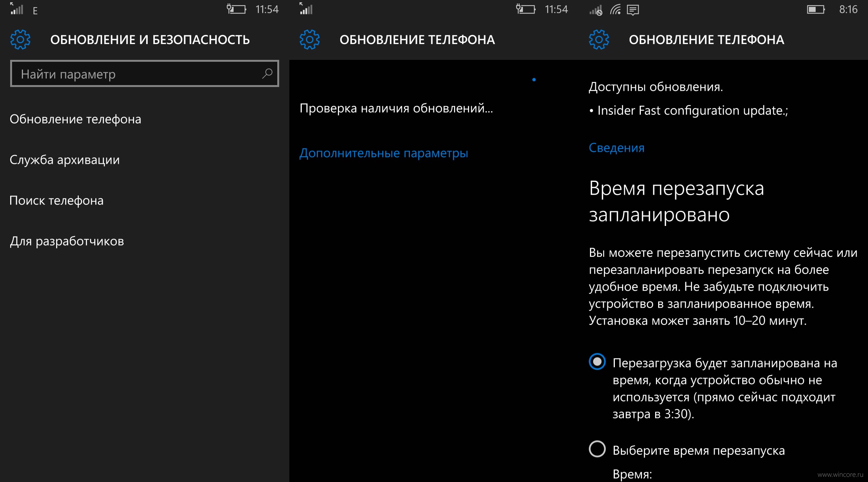
Task: Click the 8:16 clock in right status bar
Action: [848, 9]
